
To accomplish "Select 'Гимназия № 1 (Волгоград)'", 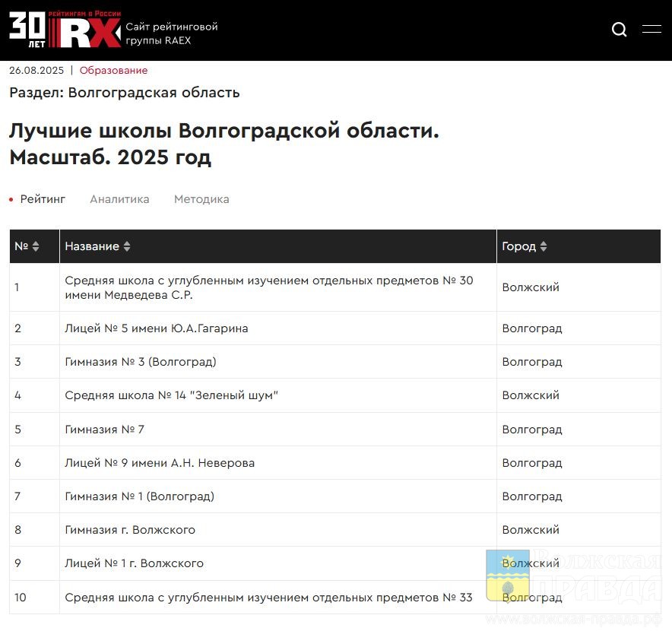I will point(140,496).
